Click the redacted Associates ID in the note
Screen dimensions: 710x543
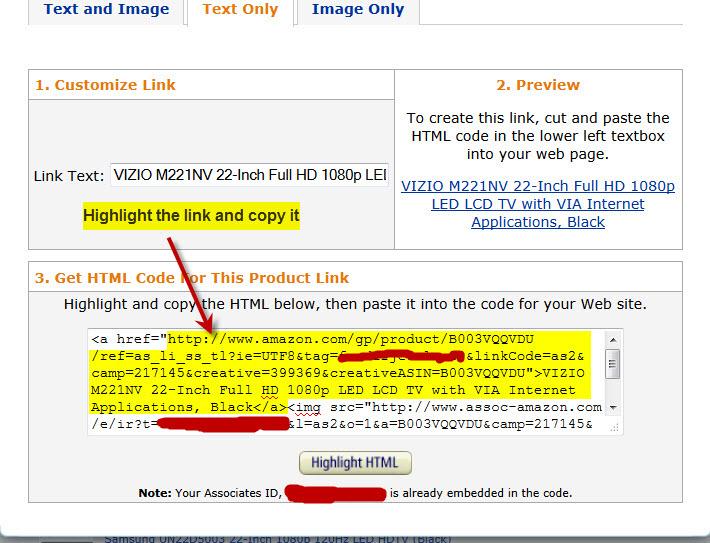coord(336,493)
